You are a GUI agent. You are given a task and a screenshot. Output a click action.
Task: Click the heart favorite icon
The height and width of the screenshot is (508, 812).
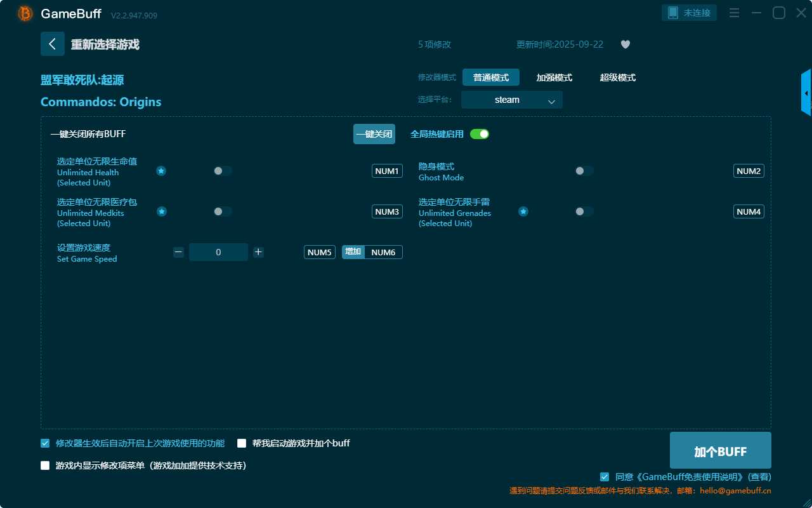click(x=625, y=44)
